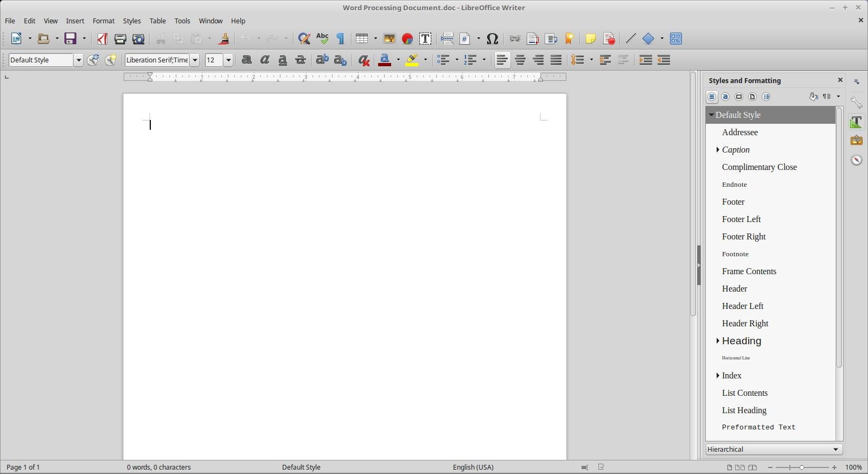
Task: Click the Export as PDF icon
Action: coord(103,39)
